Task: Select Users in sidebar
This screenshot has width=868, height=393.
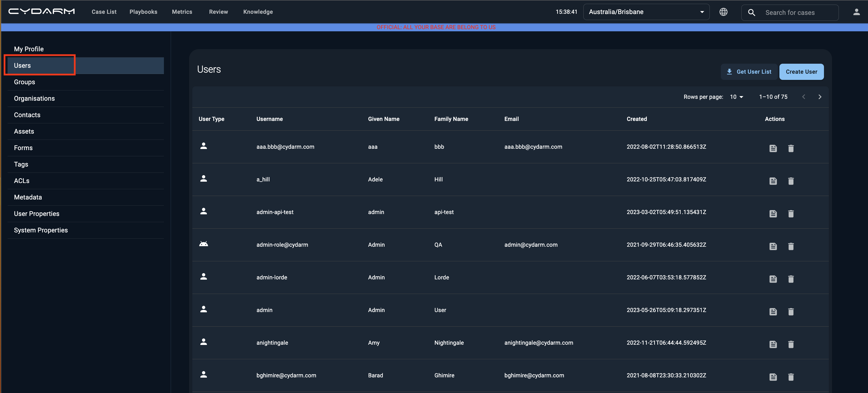Action: coord(86,66)
